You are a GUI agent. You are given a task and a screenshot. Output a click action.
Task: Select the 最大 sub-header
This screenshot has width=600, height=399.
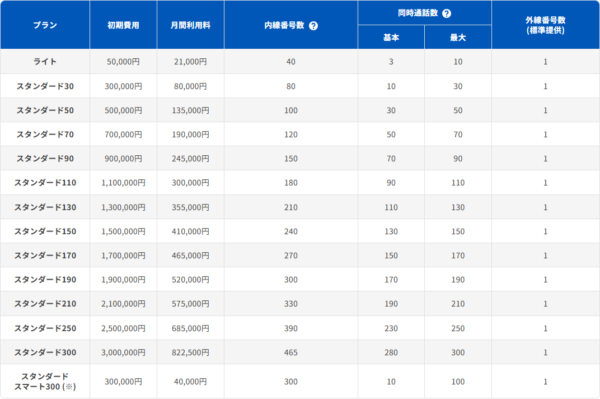coord(458,37)
